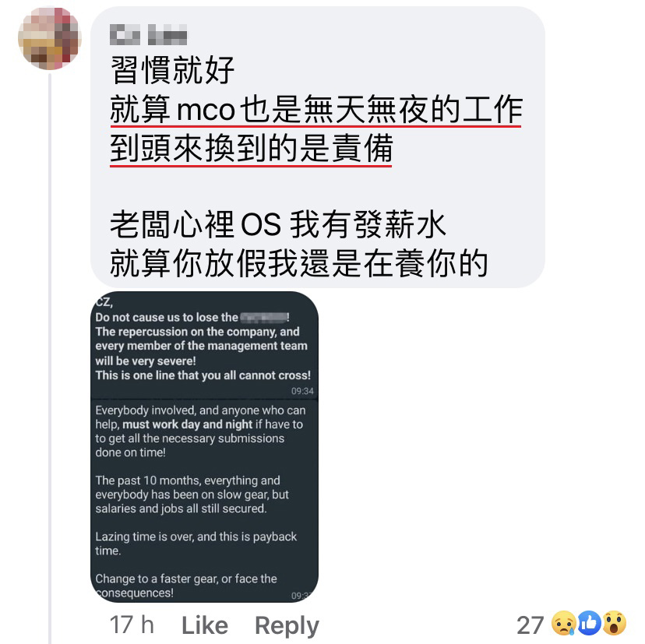The height and width of the screenshot is (644, 645).
Task: Click the red-underlined line mentioning mco
Action: pyautogui.click(x=316, y=109)
